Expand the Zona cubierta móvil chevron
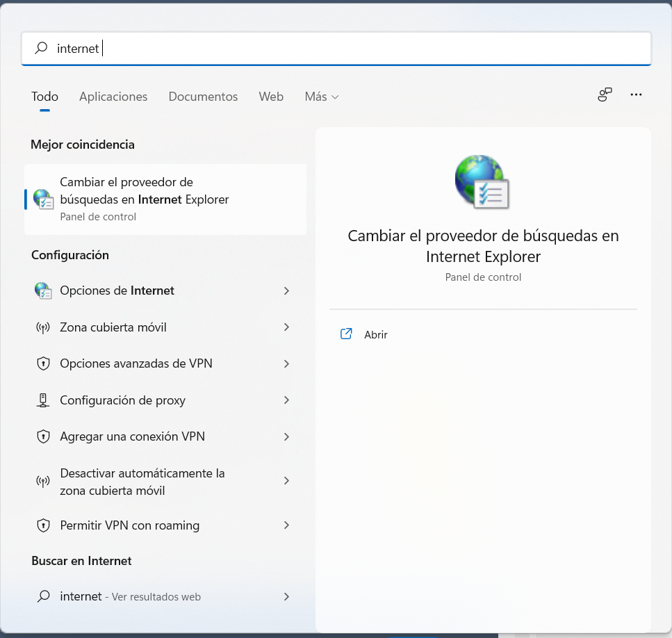 pyautogui.click(x=287, y=327)
